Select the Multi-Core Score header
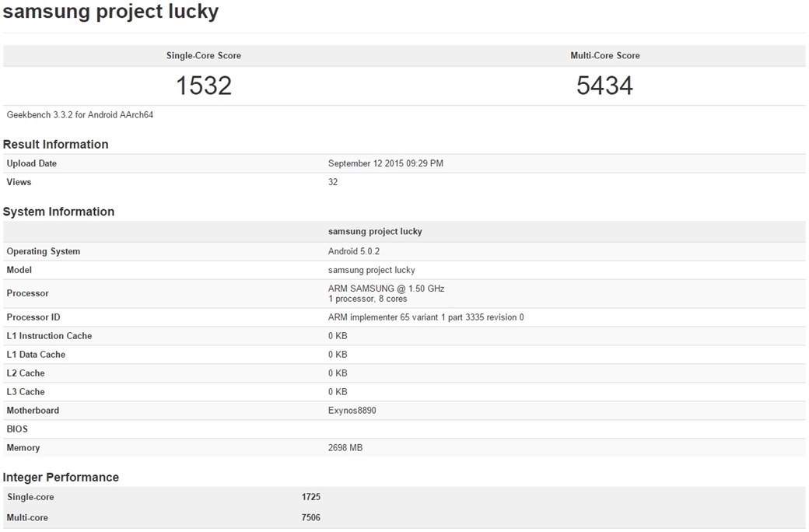 604,56
